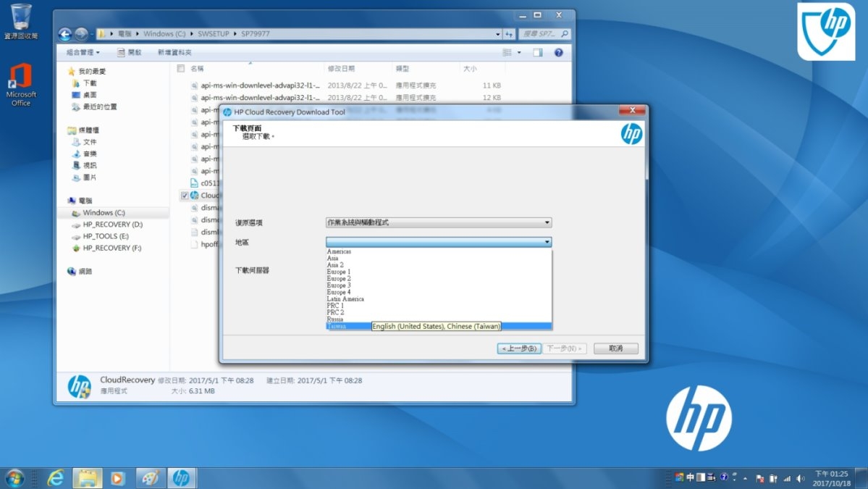Sort files by the 類型 type column
The image size is (868, 489).
(403, 69)
